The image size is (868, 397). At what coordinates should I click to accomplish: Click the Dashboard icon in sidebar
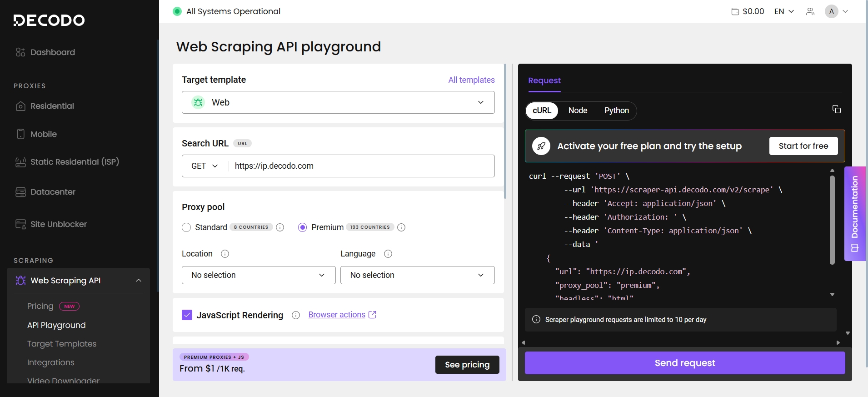(x=20, y=52)
